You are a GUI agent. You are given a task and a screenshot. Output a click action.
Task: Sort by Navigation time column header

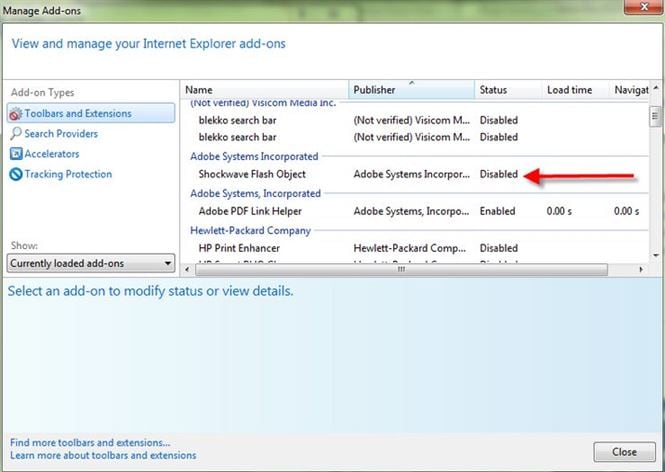(x=629, y=90)
